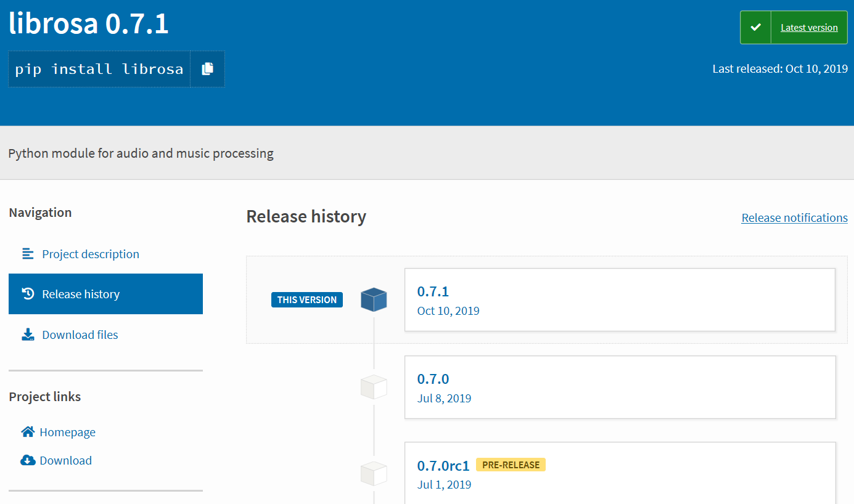Click the 'pip install librosa' command text

tap(99, 69)
